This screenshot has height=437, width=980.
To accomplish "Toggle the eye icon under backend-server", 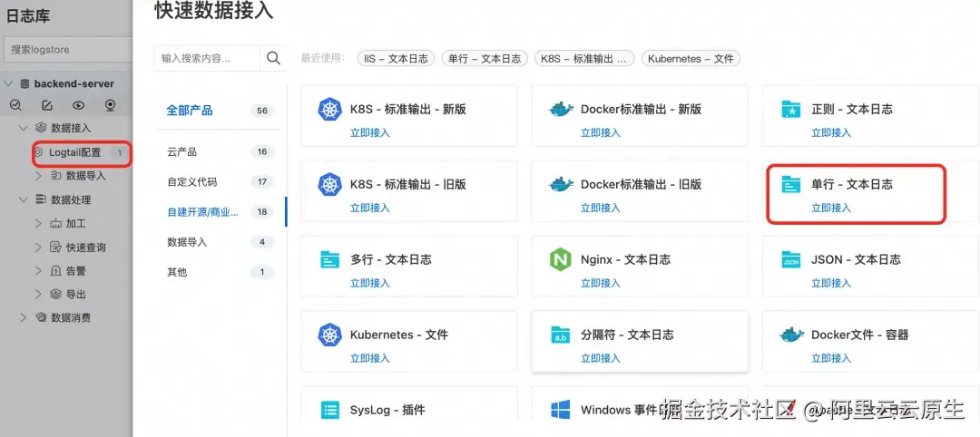I will [x=79, y=105].
